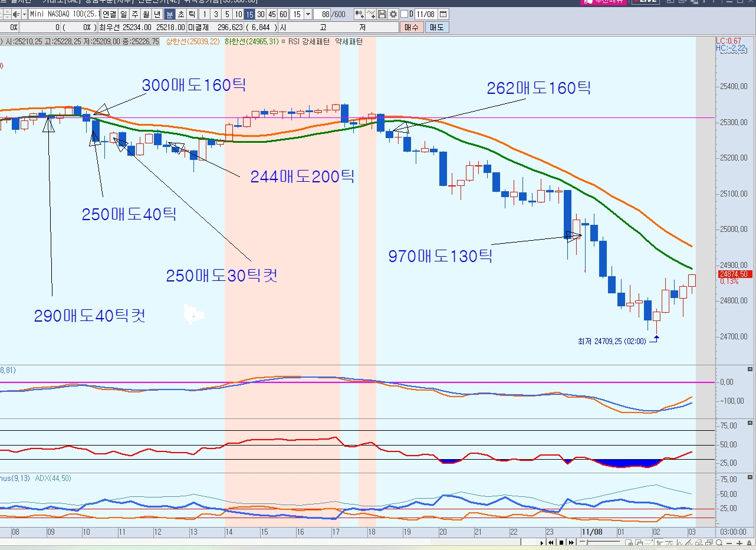Click the add candlestick indicator icon
The image size is (756, 550).
click(x=359, y=14)
